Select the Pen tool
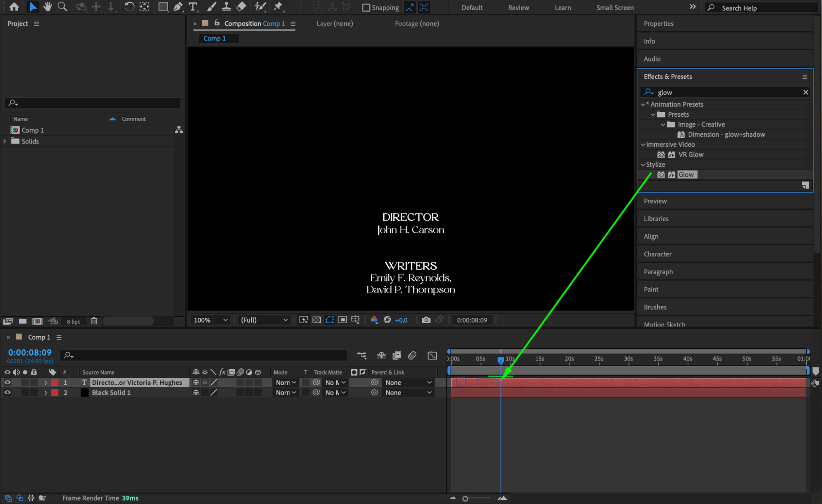822x504 pixels. point(178,7)
